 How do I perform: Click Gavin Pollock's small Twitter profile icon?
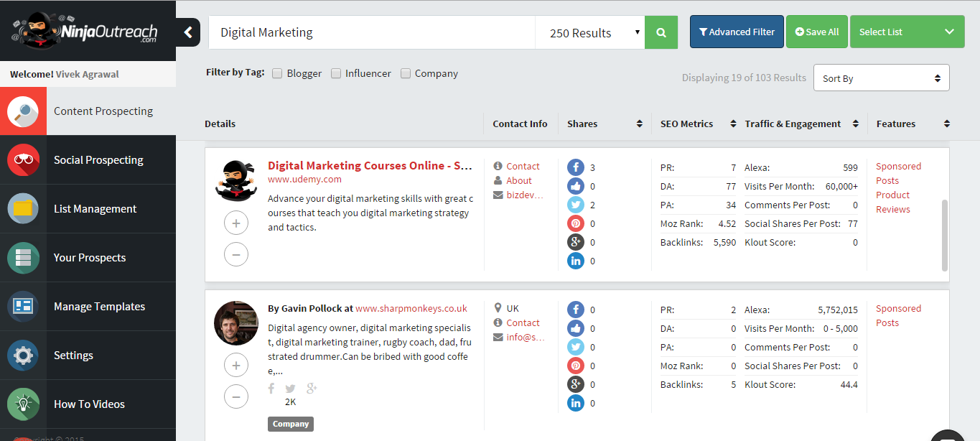point(291,389)
